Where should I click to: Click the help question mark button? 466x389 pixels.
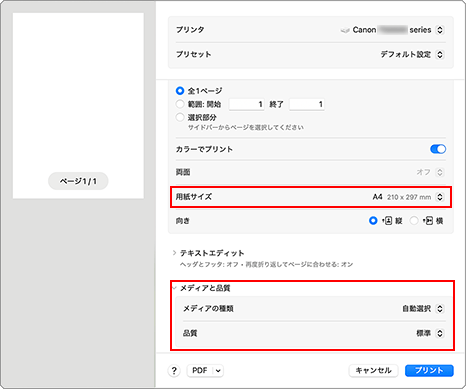point(174,370)
